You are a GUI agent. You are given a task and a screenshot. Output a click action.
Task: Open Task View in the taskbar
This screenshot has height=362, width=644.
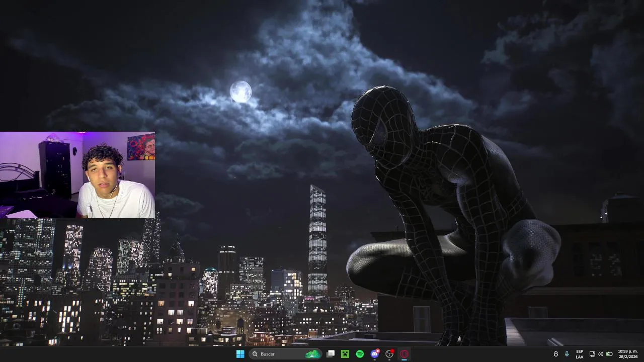click(331, 354)
